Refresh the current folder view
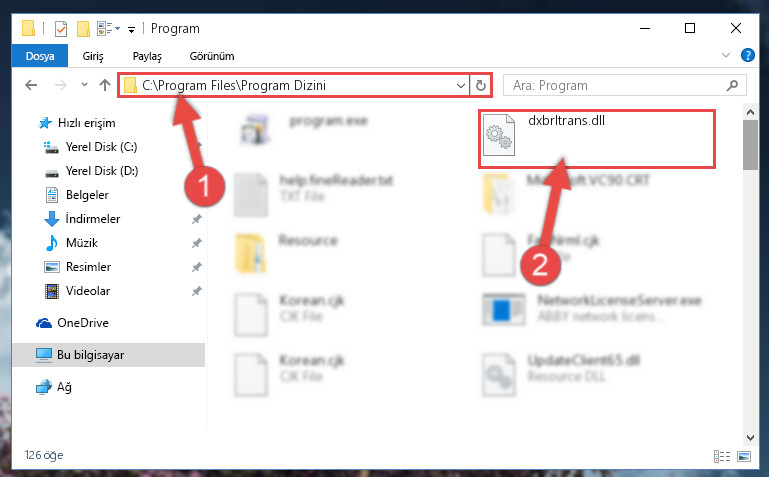769x477 pixels. point(481,85)
